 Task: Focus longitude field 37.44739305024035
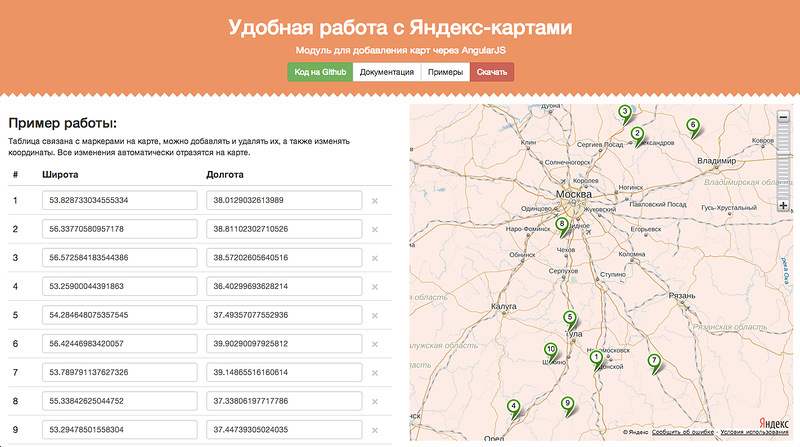(284, 429)
